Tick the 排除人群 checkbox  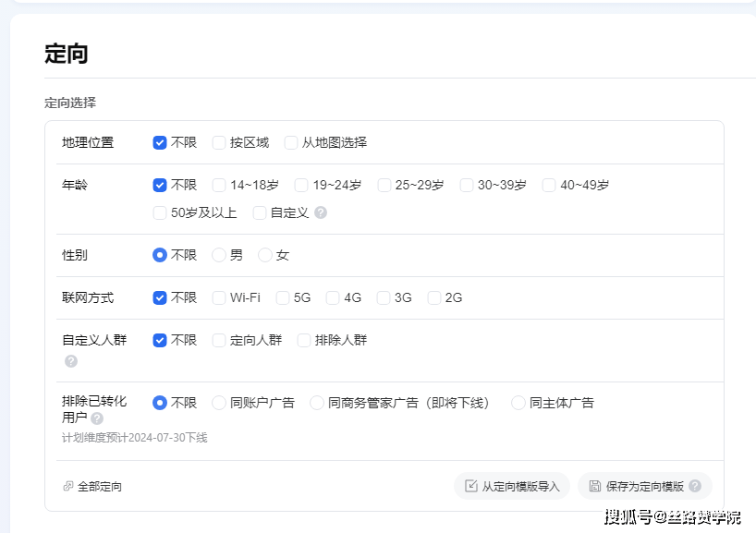tap(304, 340)
